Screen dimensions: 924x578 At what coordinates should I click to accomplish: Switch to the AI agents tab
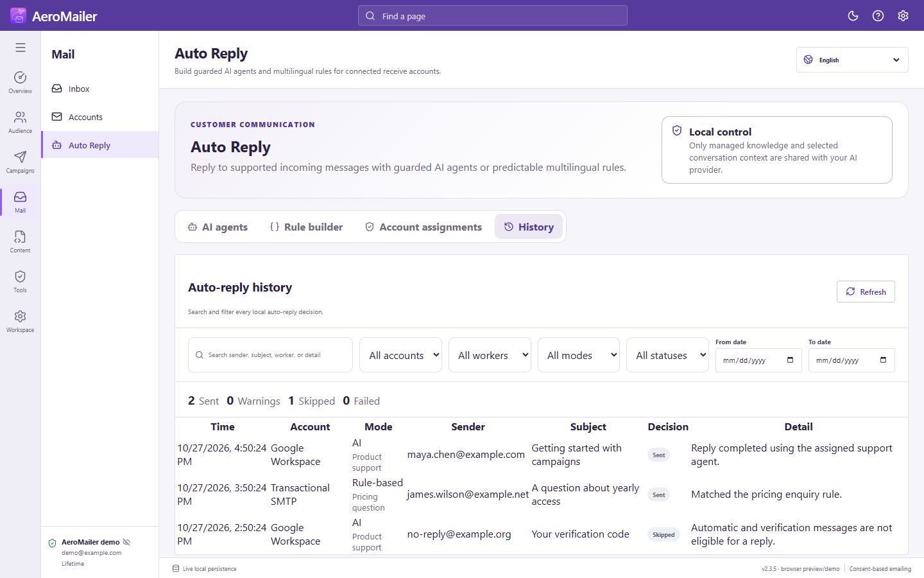point(218,227)
